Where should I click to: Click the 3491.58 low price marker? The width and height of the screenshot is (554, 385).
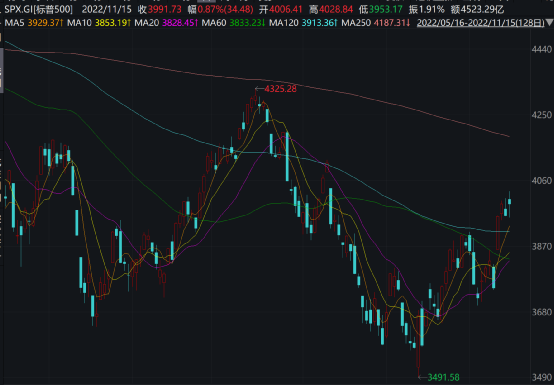[x=443, y=378]
